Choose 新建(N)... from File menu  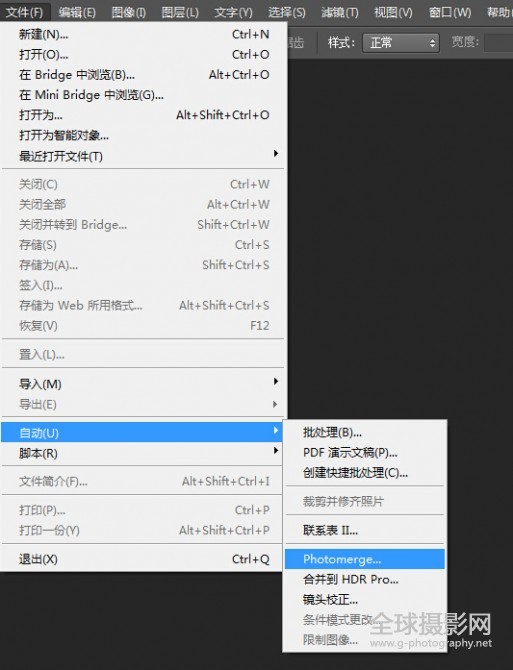coord(143,34)
